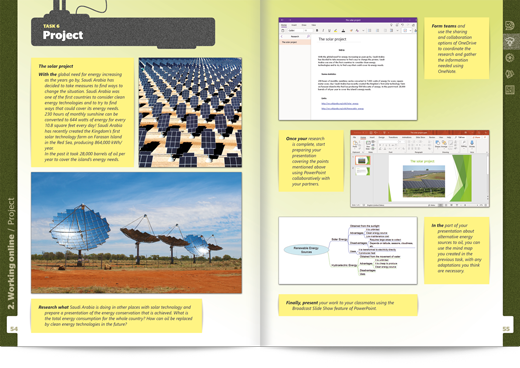Click the highlighted cloud chapter icon on right edge
This screenshot has width=520, height=368.
click(510, 42)
